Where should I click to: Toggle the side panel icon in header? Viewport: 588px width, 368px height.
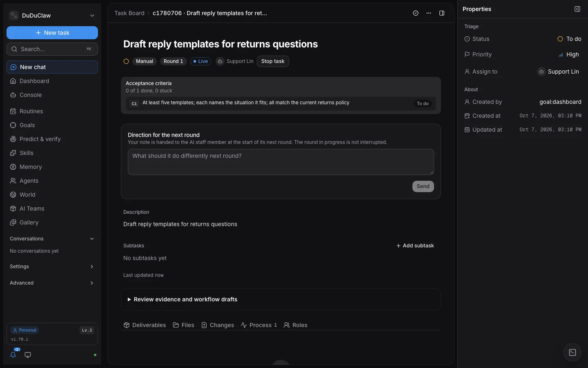(x=442, y=13)
